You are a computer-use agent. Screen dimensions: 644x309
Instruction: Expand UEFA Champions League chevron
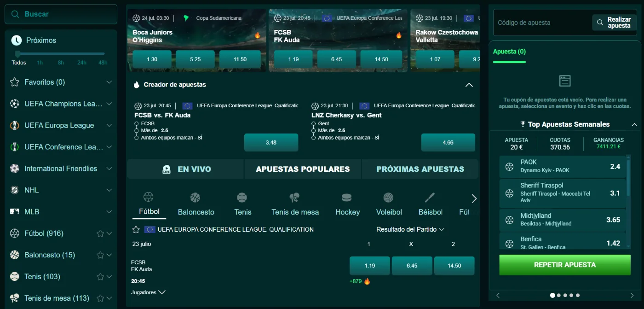pyautogui.click(x=109, y=104)
